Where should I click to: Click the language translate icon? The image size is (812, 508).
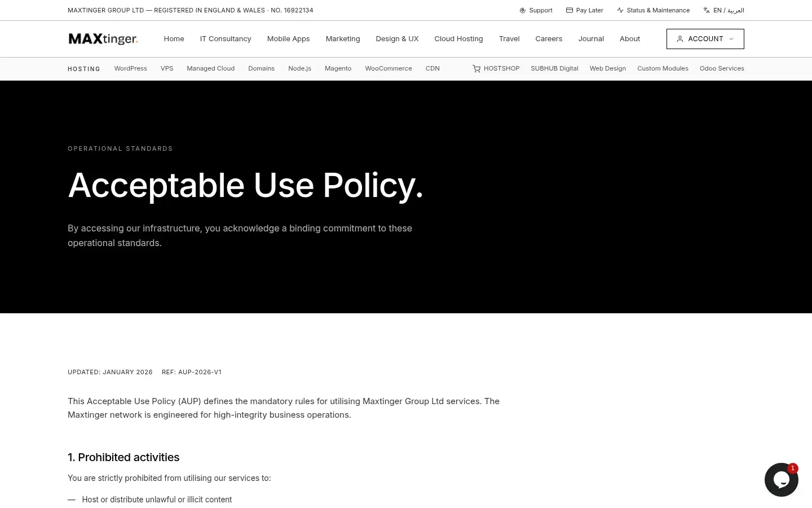[x=707, y=10]
